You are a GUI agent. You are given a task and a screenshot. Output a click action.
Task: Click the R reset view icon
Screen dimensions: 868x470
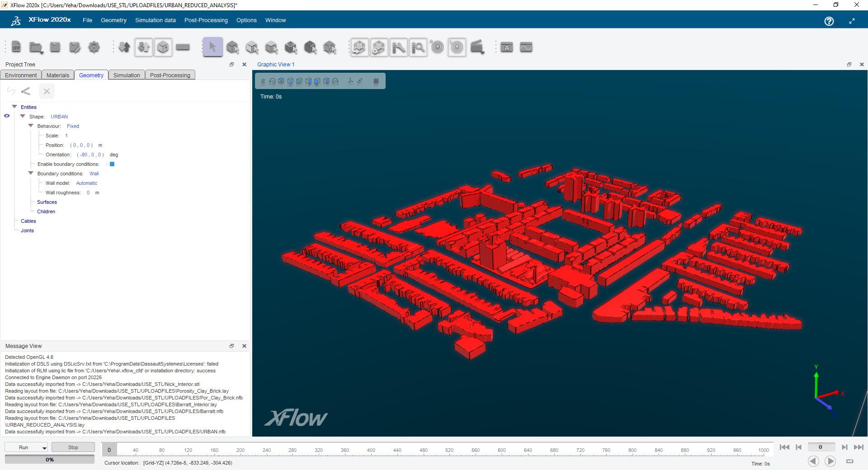coord(263,81)
